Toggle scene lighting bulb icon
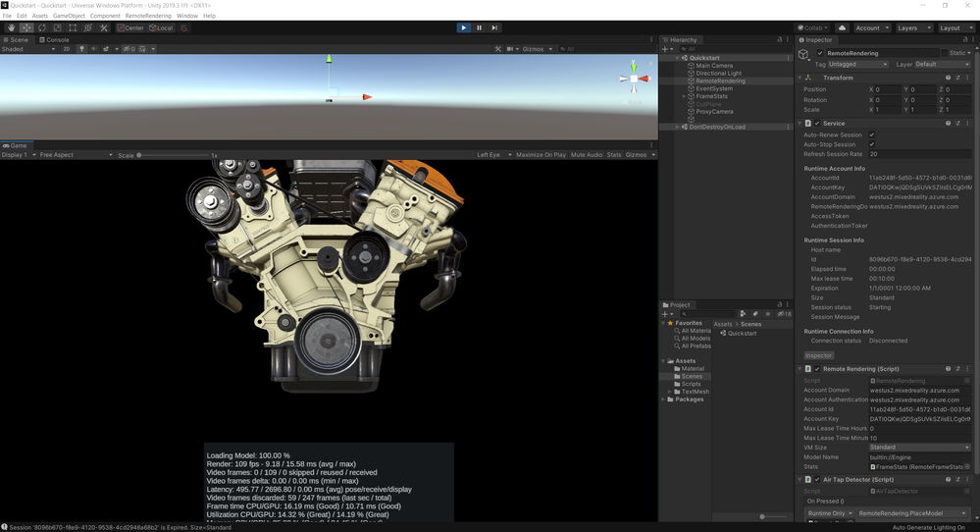980x532 pixels. coord(81,49)
